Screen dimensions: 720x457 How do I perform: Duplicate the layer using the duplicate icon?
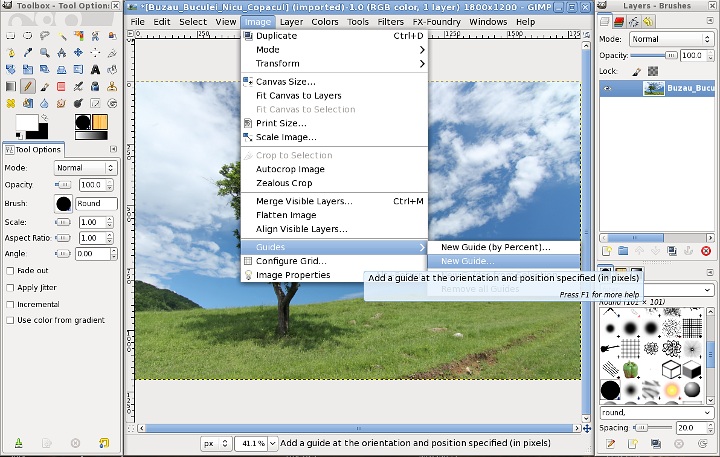click(x=672, y=251)
